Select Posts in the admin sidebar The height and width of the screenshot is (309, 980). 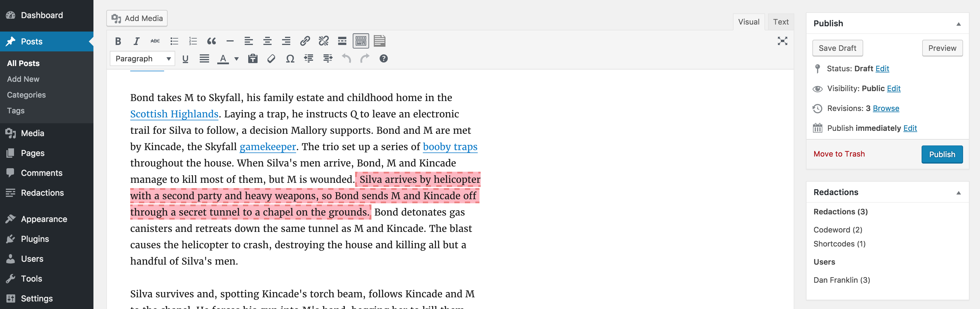click(x=46, y=41)
